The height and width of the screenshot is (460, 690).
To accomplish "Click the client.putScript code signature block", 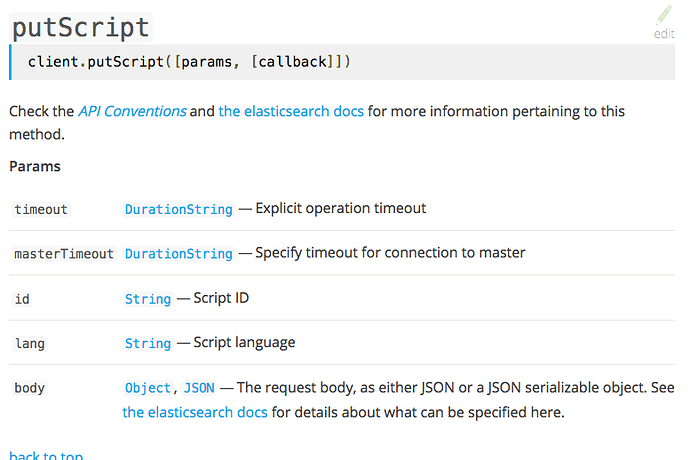I will click(189, 62).
